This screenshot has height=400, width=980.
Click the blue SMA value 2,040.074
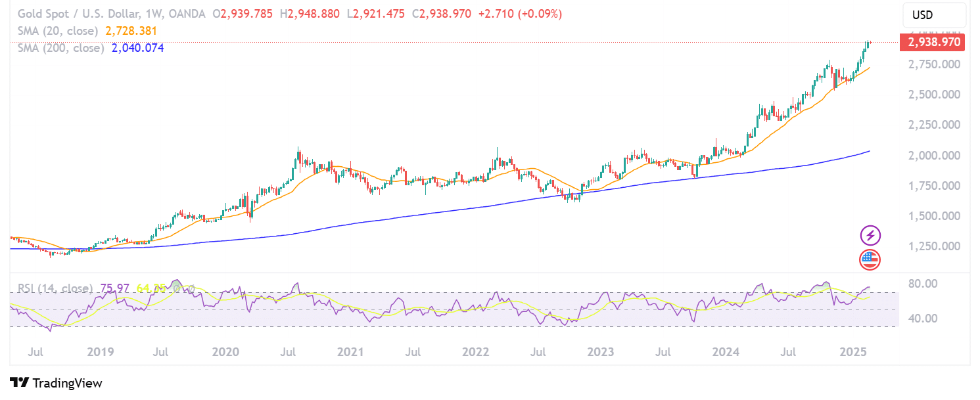(x=137, y=47)
